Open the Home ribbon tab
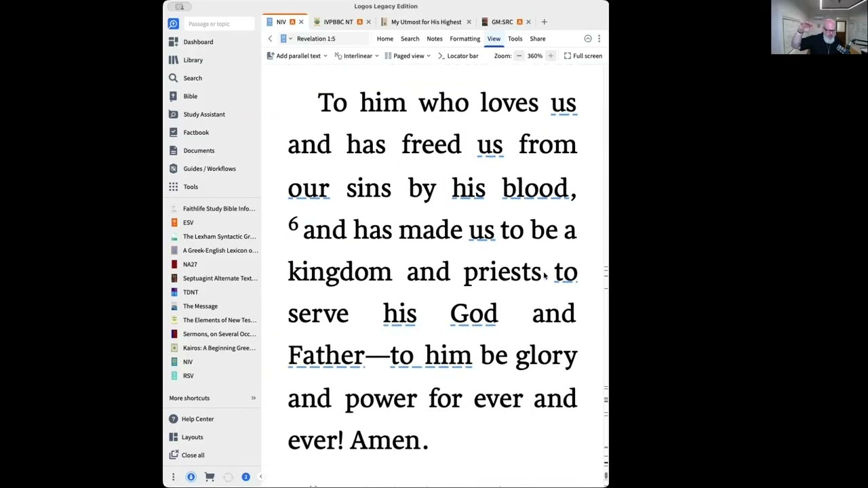This screenshot has width=868, height=488. coord(384,39)
